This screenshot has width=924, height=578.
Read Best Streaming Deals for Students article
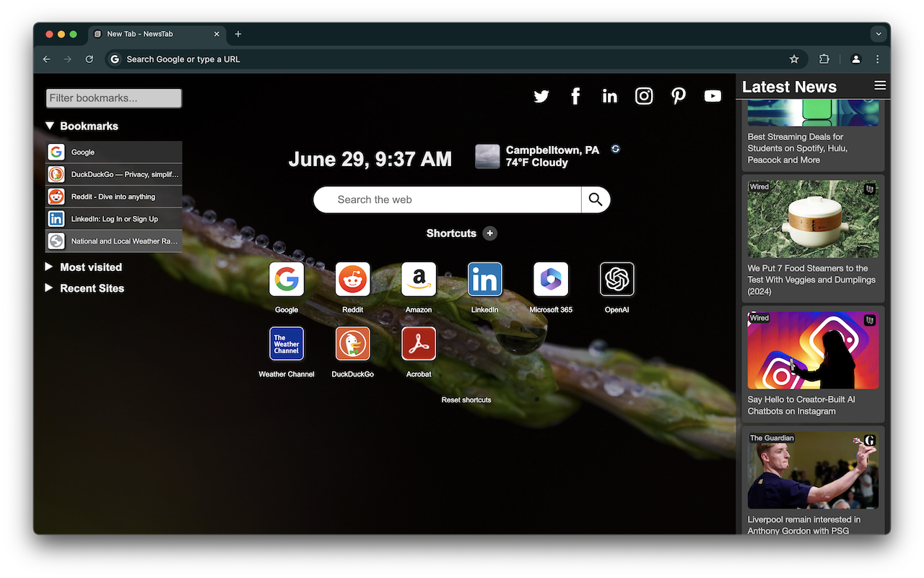pos(798,148)
